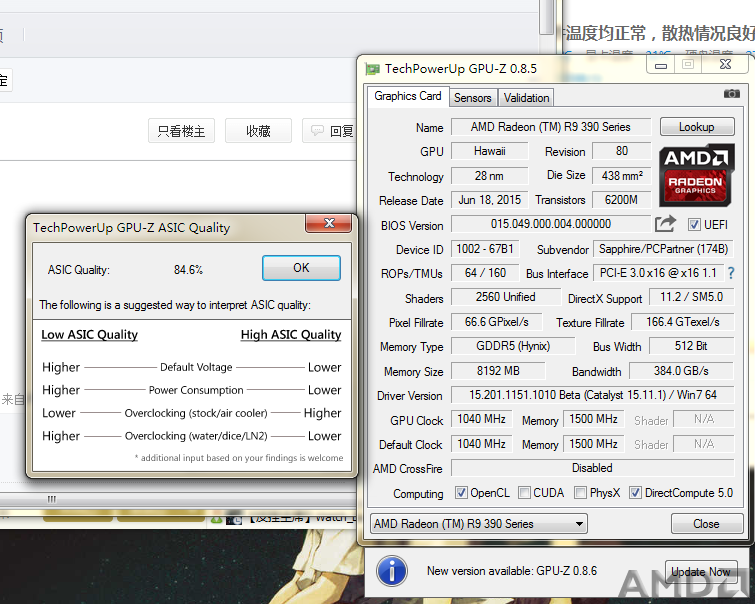This screenshot has width=755, height=604.
Task: Take a GPU-Z screenshot with camera icon
Action: pos(731,93)
